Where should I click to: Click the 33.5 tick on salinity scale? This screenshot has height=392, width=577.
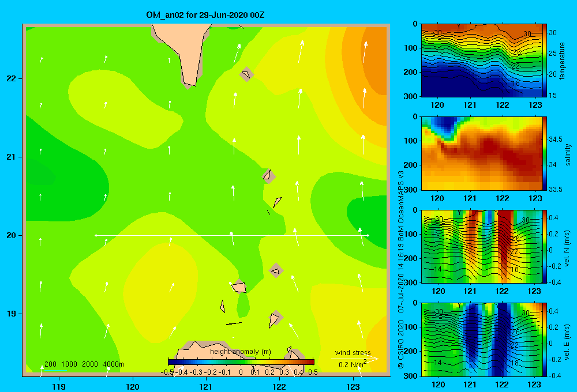click(x=556, y=190)
